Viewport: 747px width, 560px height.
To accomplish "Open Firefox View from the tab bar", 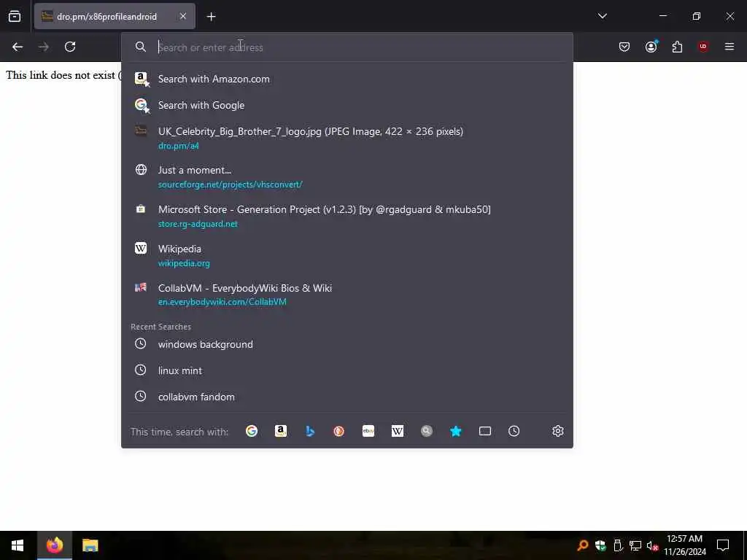I will tap(15, 16).
